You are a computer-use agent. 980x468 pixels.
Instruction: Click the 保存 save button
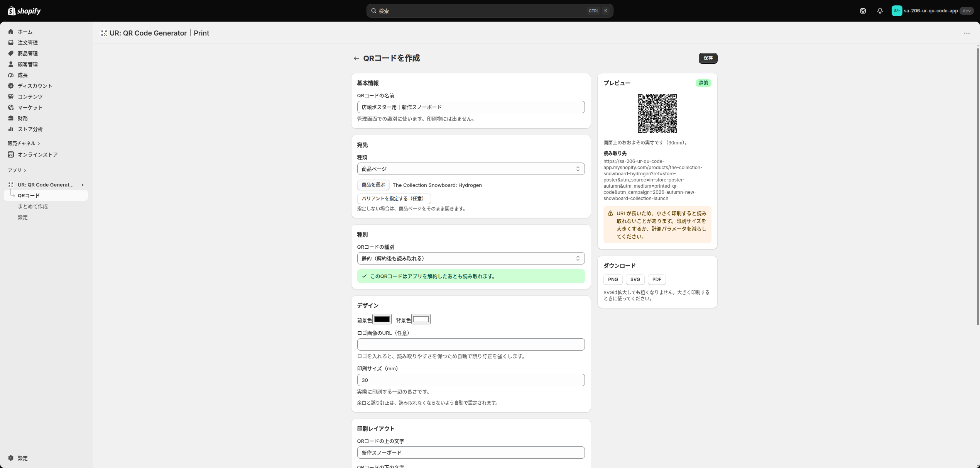[x=708, y=58]
